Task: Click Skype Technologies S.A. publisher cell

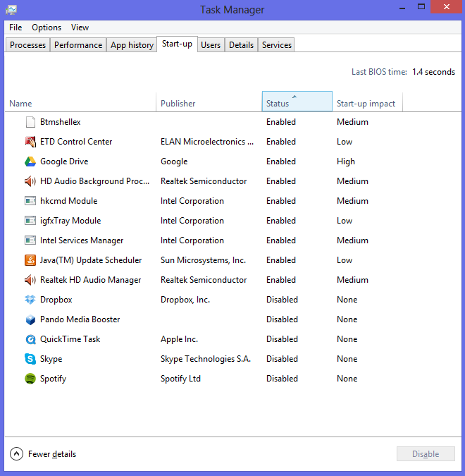Action: (x=206, y=359)
